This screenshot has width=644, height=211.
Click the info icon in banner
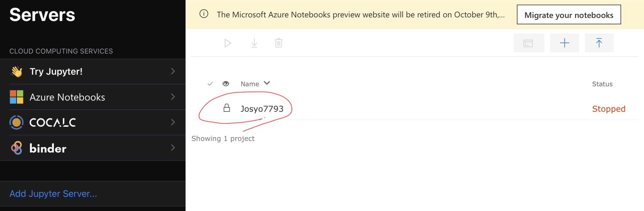(x=204, y=14)
